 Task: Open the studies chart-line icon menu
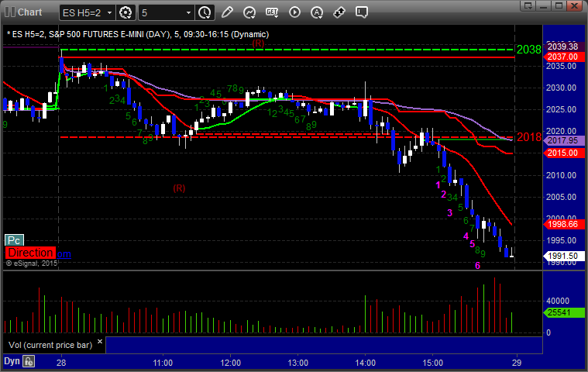pyautogui.click(x=249, y=12)
